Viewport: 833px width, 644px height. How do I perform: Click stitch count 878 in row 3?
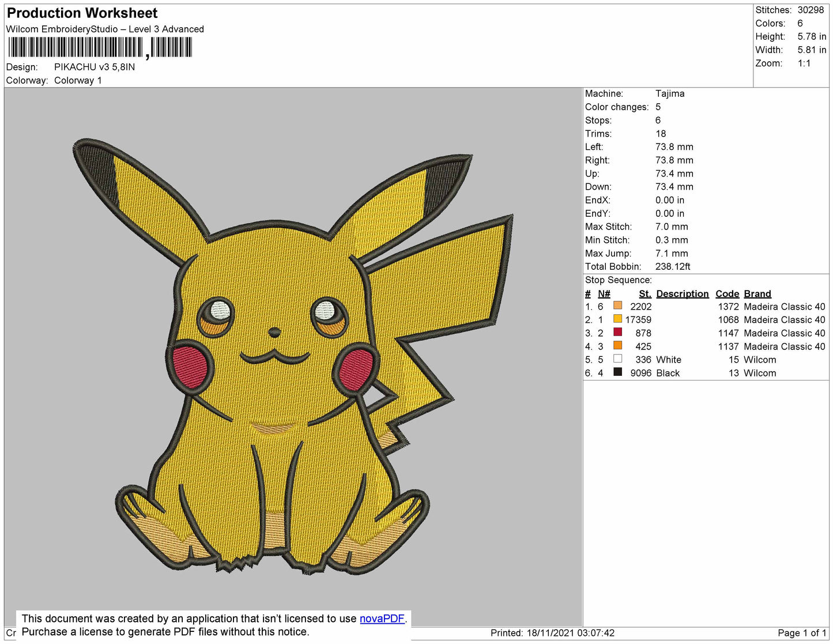[643, 333]
